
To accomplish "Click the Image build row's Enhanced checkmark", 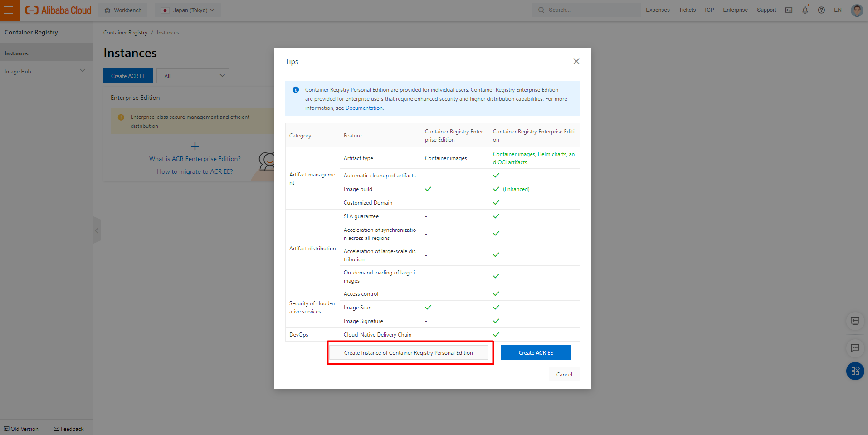I will click(496, 189).
